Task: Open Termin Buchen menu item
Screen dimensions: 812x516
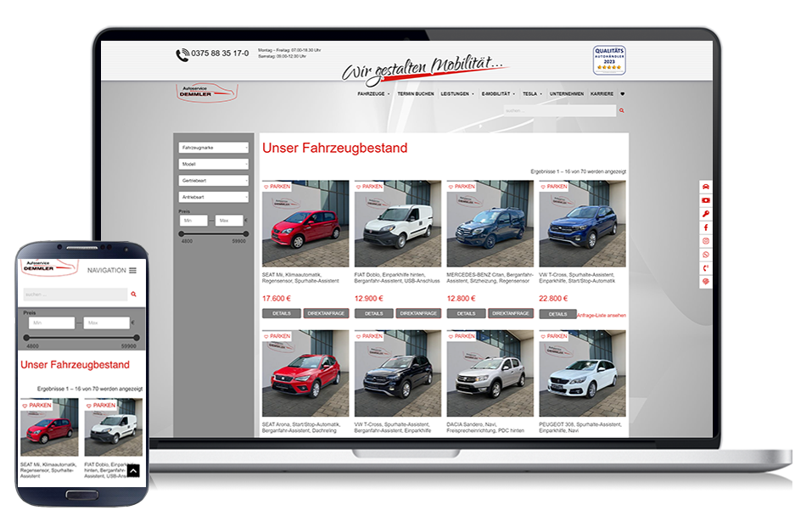Action: coord(415,93)
